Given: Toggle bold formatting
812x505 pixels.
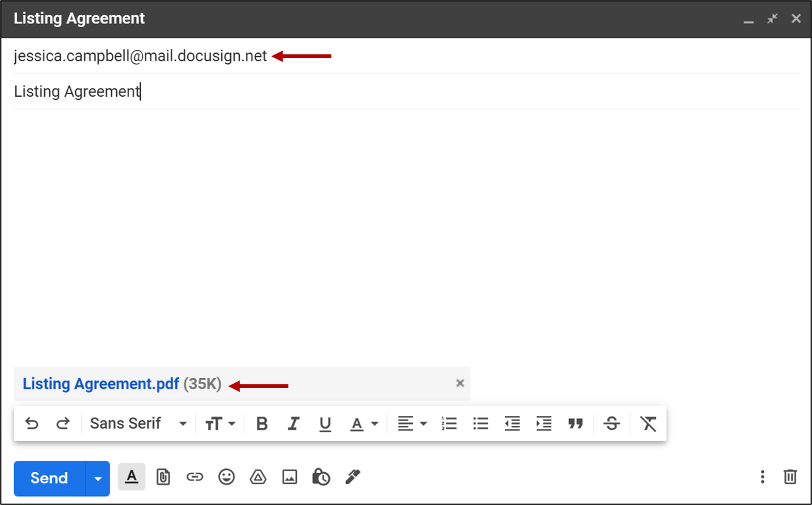Looking at the screenshot, I should tap(261, 423).
